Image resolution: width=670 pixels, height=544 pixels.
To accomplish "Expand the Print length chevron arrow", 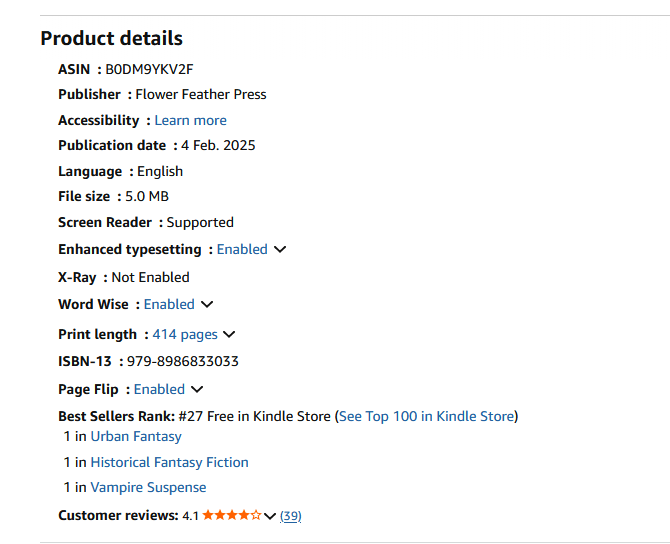I will [x=229, y=334].
